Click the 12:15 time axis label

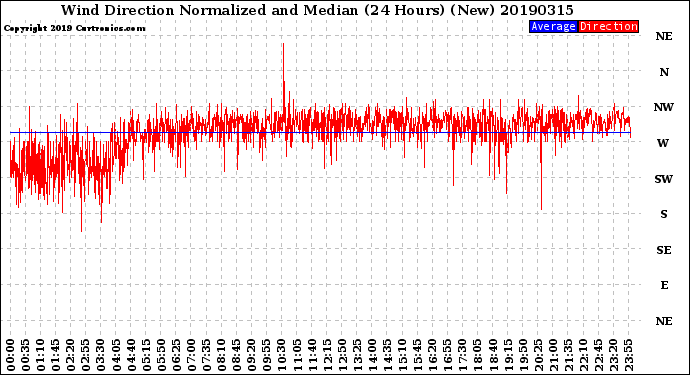click(327, 355)
